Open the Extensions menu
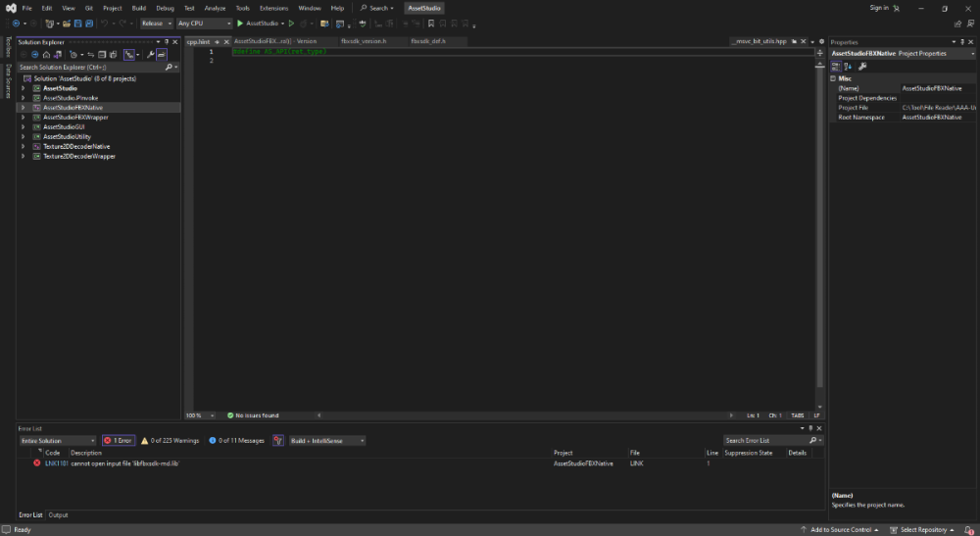The width and height of the screenshot is (980, 536). pos(273,8)
